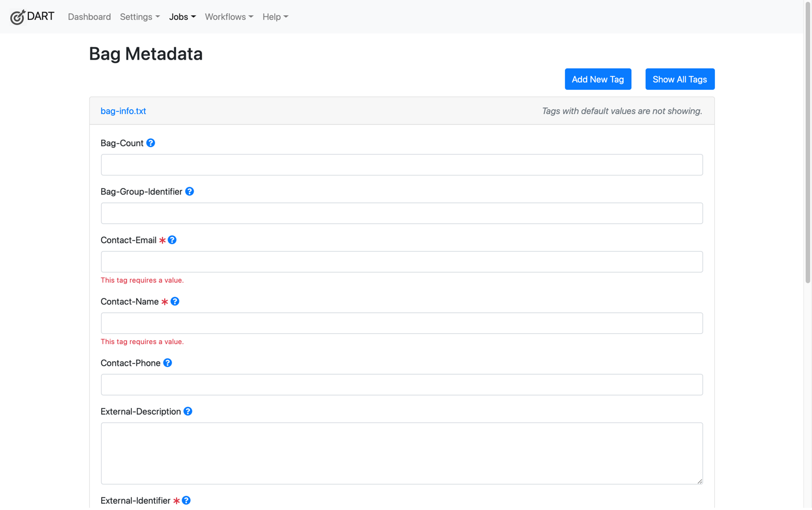The height and width of the screenshot is (510, 812).
Task: Click the 'Tags with default values are not showing.' note
Action: click(622, 111)
